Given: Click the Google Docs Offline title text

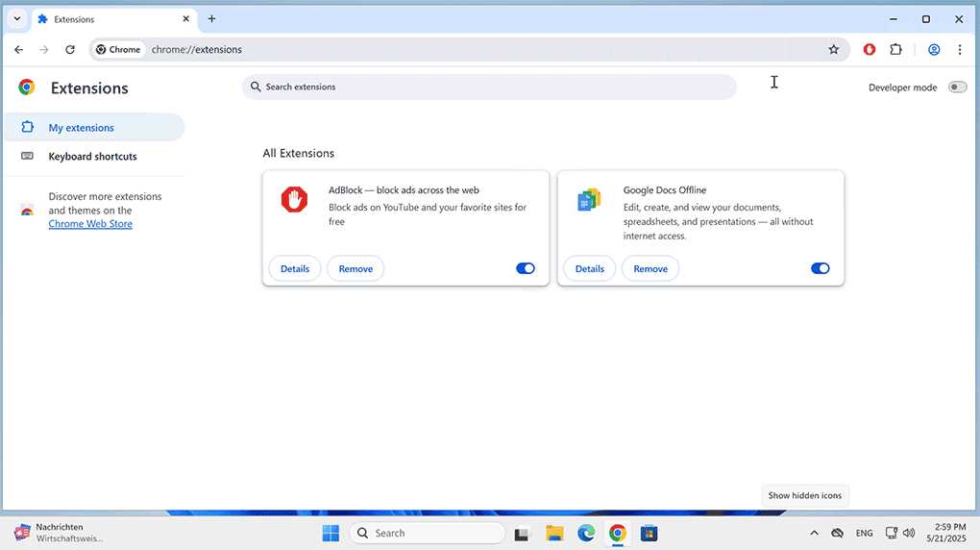Looking at the screenshot, I should pos(664,190).
